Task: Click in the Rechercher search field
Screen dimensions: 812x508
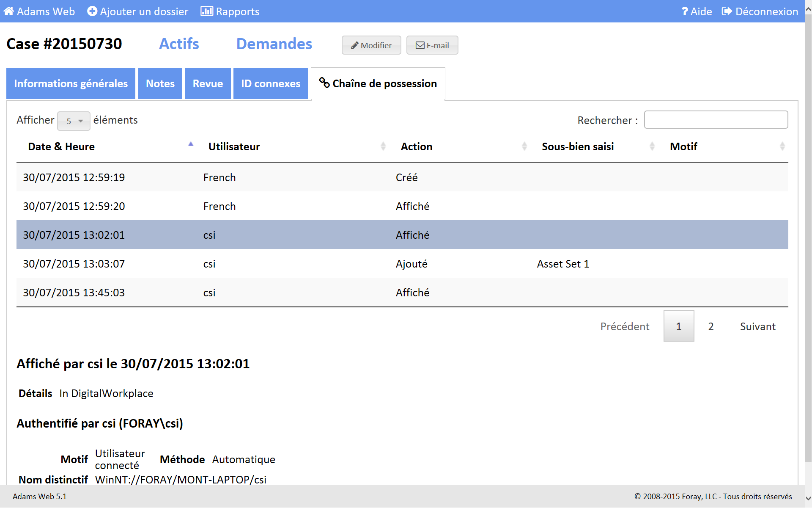Action: tap(716, 120)
